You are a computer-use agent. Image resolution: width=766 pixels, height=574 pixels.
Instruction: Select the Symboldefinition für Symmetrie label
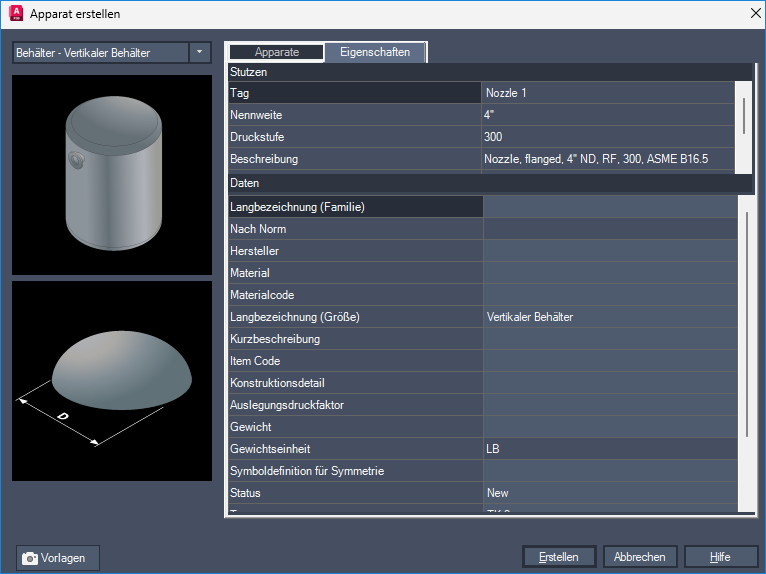point(356,470)
